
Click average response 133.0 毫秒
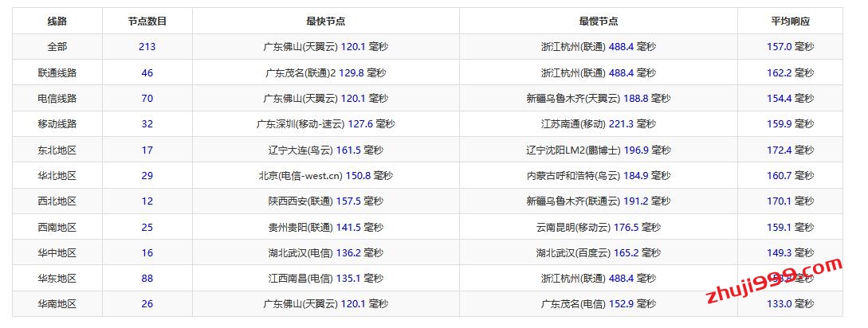click(791, 303)
